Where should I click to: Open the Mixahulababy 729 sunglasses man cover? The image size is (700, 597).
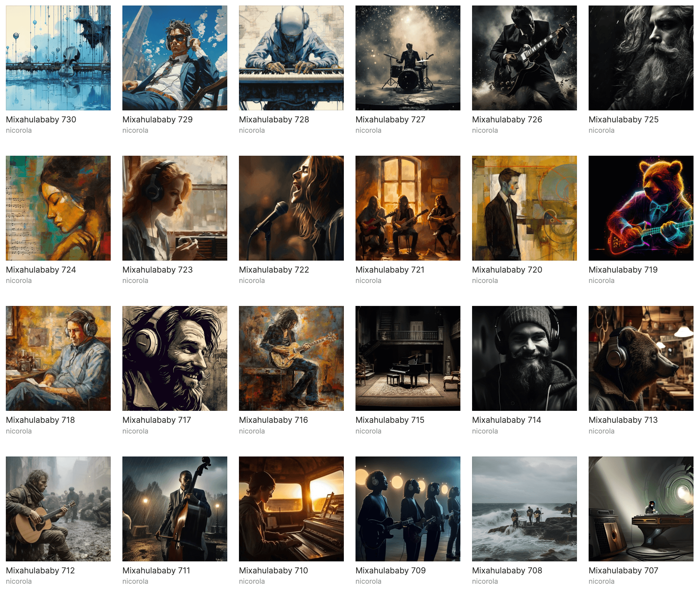pyautogui.click(x=175, y=58)
